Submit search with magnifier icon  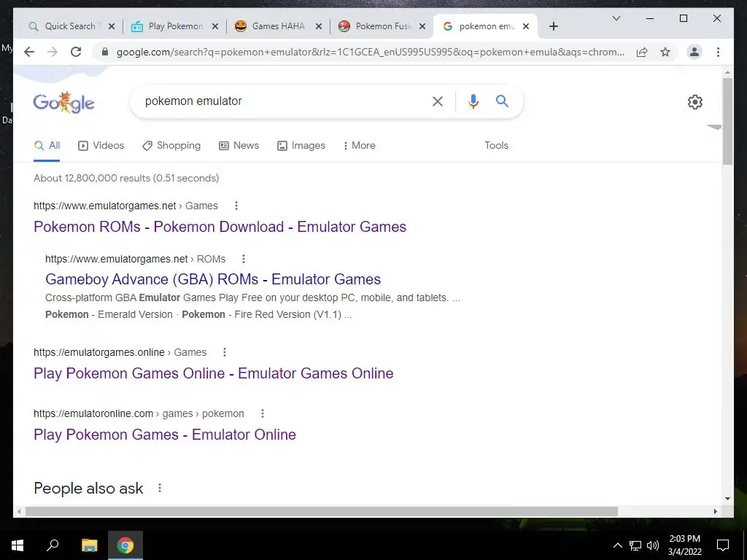(x=502, y=101)
